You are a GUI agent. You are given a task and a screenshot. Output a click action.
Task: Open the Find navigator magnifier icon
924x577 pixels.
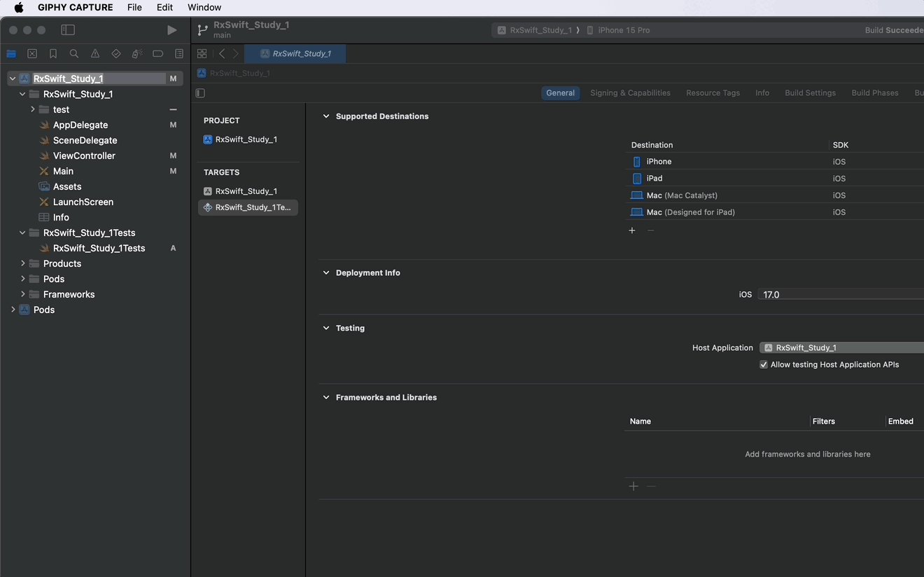point(74,54)
